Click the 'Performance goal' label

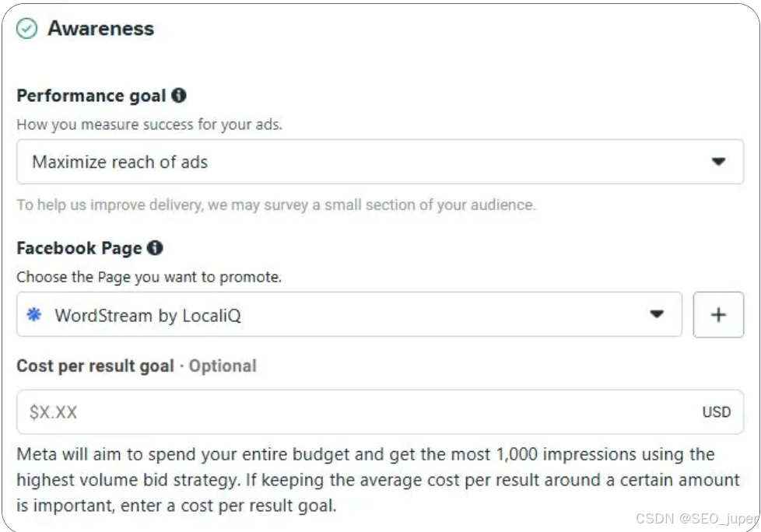(91, 96)
